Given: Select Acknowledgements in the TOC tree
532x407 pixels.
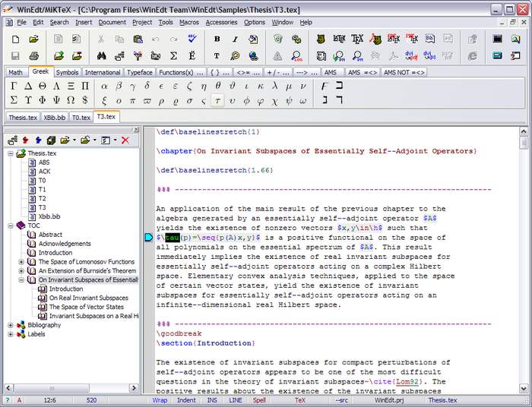Looking at the screenshot, I should click(x=65, y=244).
